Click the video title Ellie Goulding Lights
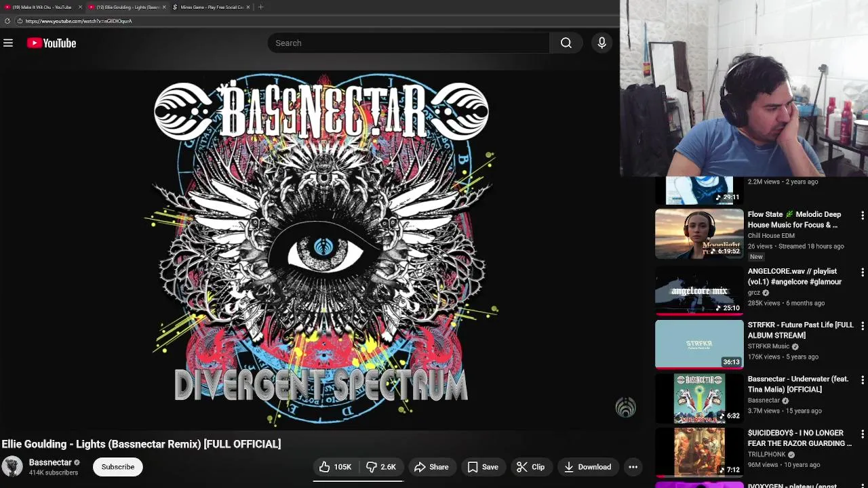The image size is (868, 488). [141, 444]
